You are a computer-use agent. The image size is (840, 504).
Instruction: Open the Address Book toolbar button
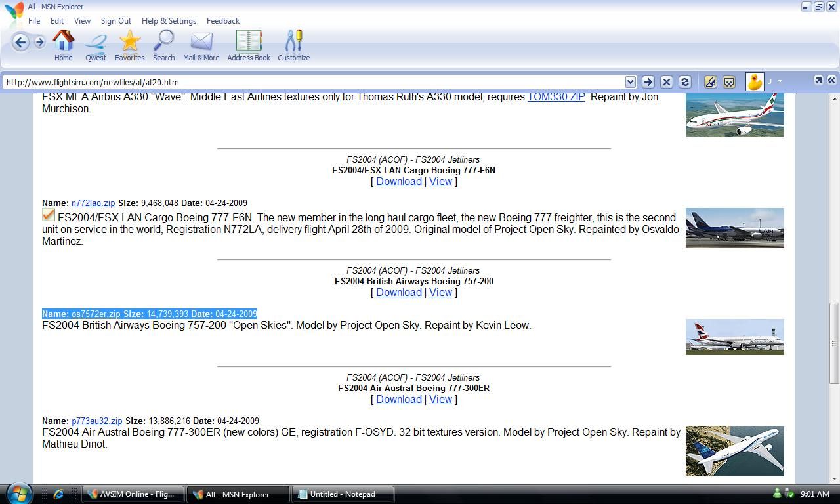249,46
